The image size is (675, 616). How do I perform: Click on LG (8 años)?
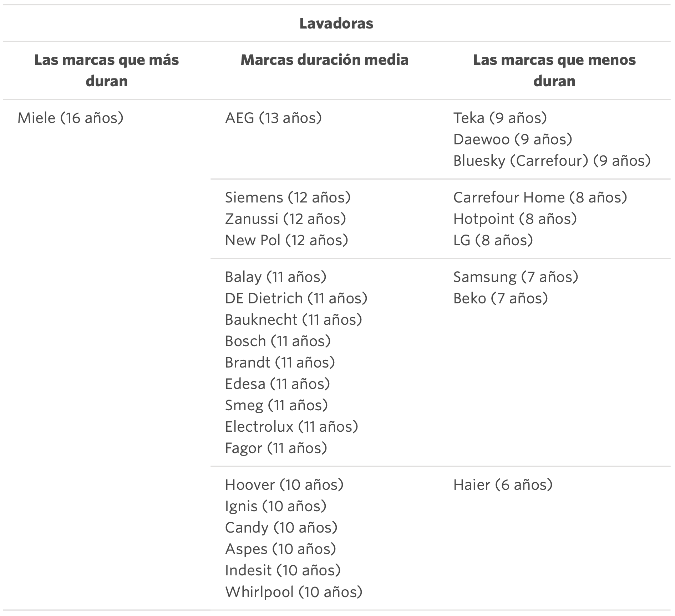[493, 240]
